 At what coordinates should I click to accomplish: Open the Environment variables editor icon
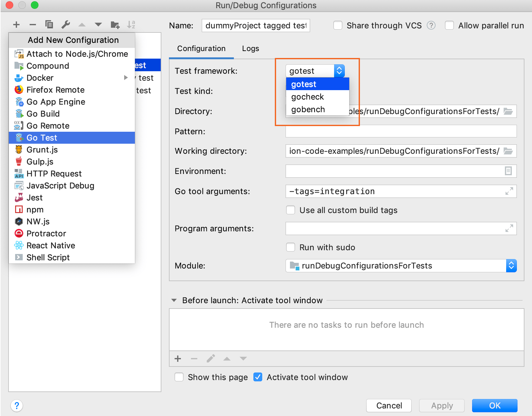[508, 171]
